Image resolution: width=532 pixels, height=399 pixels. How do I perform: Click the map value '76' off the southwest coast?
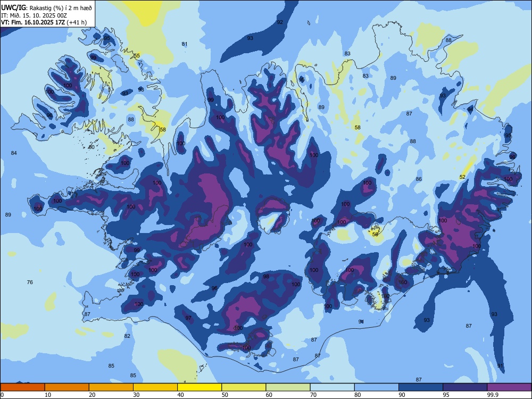[30, 282]
